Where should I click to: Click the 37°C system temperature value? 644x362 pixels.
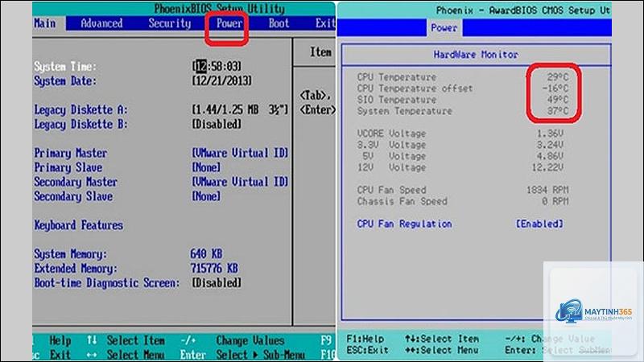click(557, 111)
